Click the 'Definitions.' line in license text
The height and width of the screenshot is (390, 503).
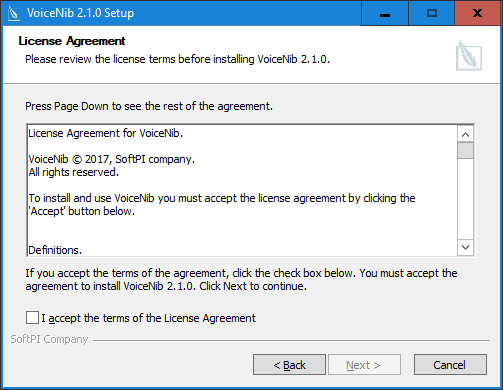(x=55, y=250)
